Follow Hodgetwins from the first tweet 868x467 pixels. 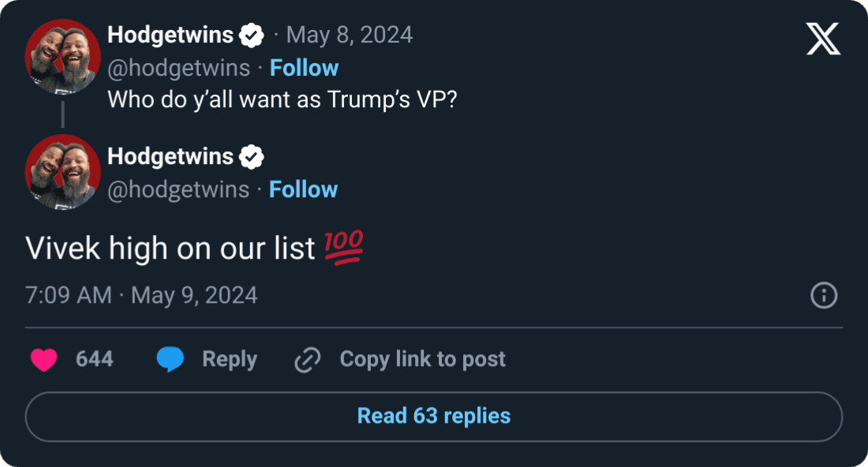click(x=304, y=68)
